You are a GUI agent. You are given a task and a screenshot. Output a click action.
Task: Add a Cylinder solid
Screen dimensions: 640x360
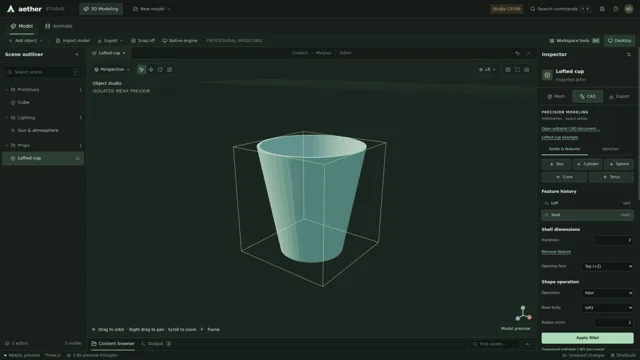click(587, 164)
